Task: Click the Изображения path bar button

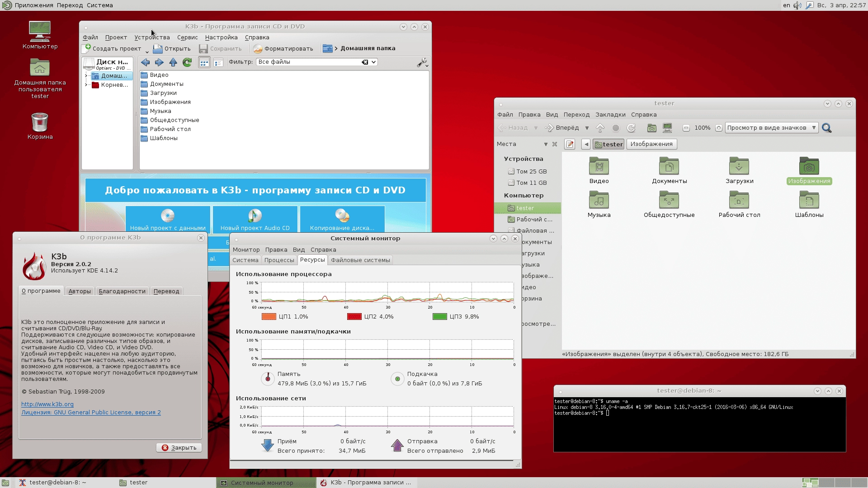Action: pyautogui.click(x=651, y=144)
